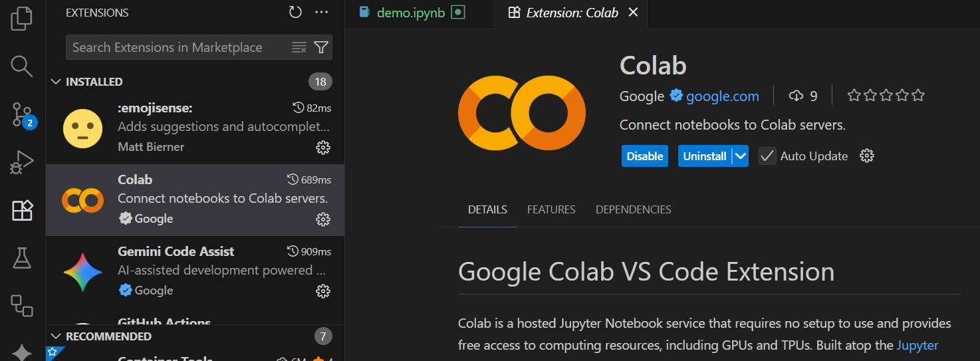980x361 pixels.
Task: Click the install count cloud icon
Action: (796, 96)
